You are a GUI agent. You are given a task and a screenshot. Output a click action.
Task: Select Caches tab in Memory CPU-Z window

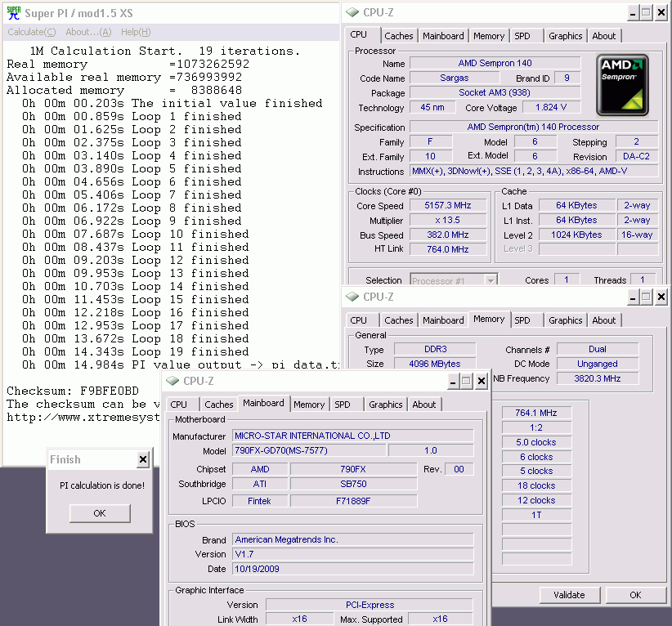pyautogui.click(x=399, y=320)
